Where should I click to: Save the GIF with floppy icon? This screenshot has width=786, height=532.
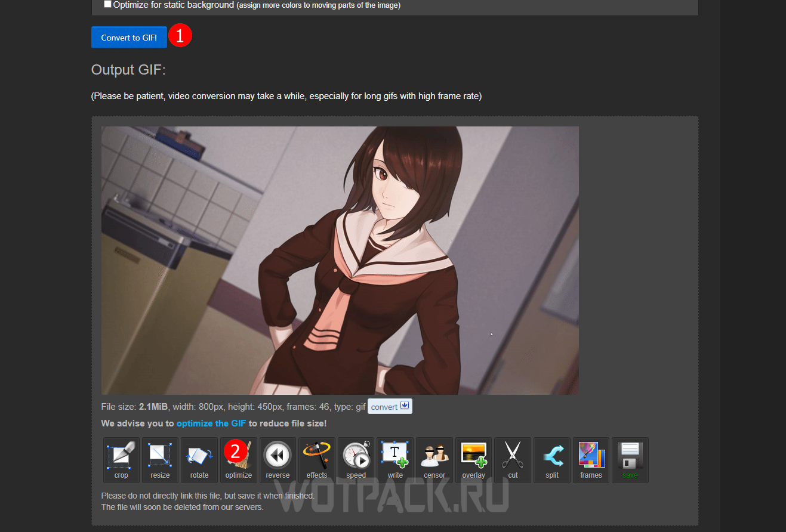coord(630,459)
